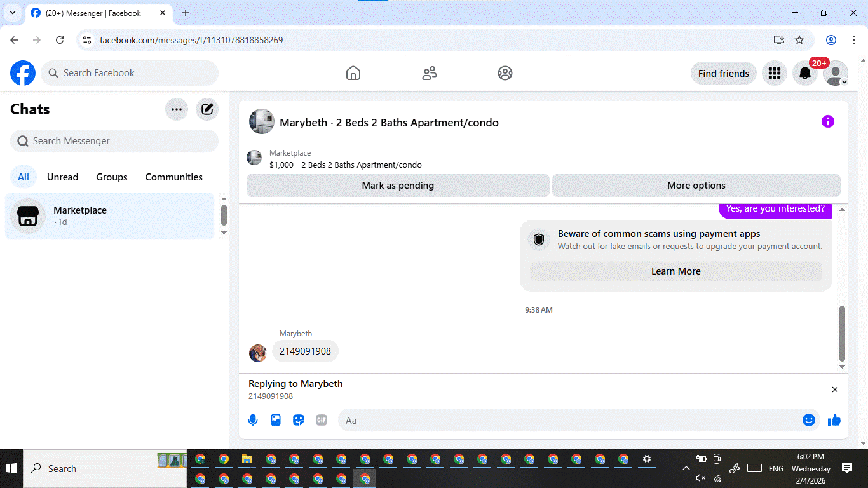The image size is (868, 488).
Task: Click the $1,000 listing title text
Action: (x=346, y=165)
